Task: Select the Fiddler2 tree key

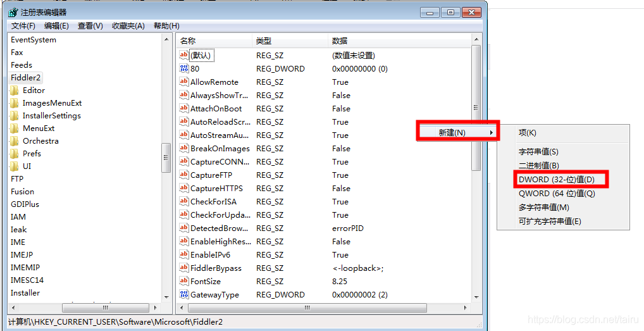Action: coord(25,78)
